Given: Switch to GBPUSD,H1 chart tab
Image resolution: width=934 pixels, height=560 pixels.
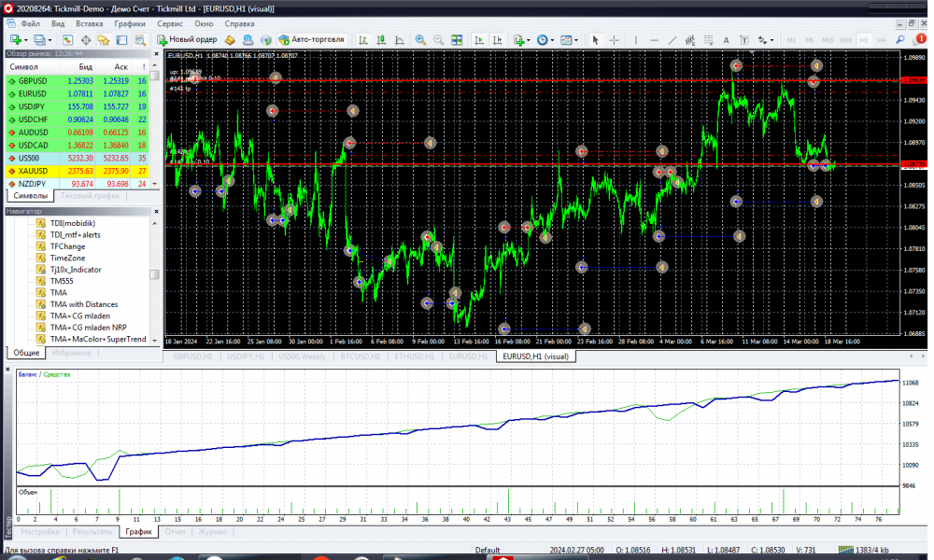Looking at the screenshot, I should tap(192, 357).
